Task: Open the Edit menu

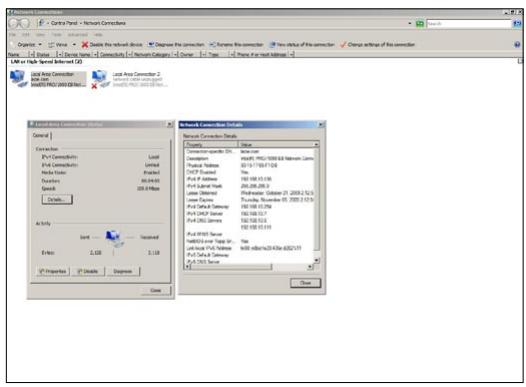Action: click(x=26, y=35)
